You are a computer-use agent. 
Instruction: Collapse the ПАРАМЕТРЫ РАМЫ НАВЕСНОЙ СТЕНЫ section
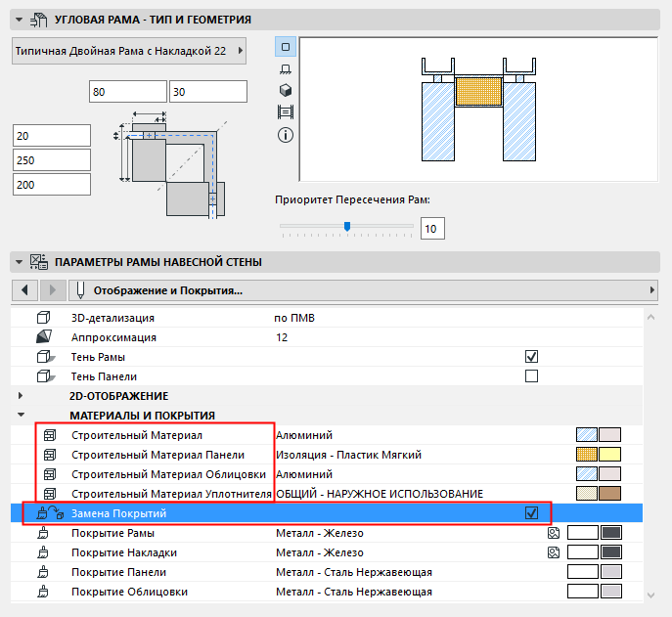(x=19, y=262)
